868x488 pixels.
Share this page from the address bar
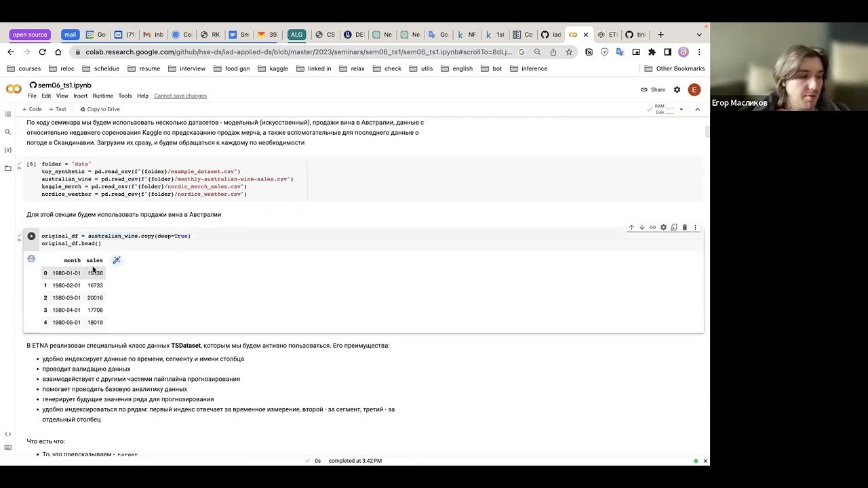pos(553,52)
